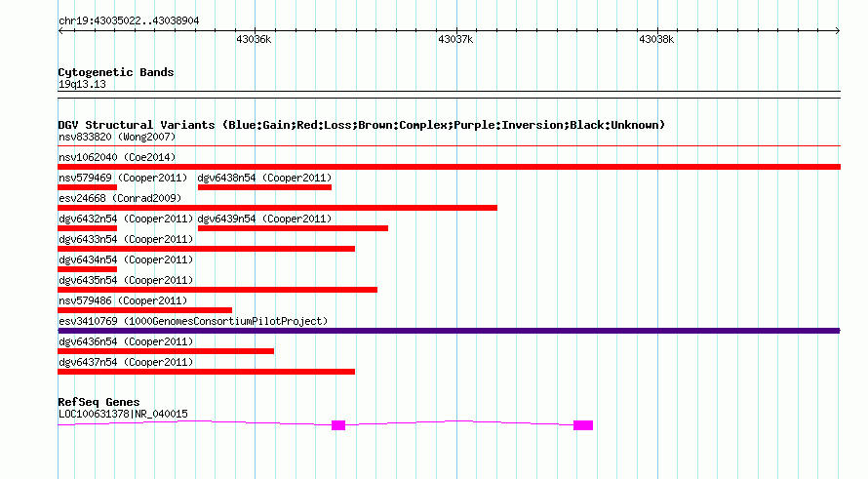The width and height of the screenshot is (868, 479).
Task: Open LOC100631378|NR_040015 gene label
Action: pyautogui.click(x=123, y=415)
